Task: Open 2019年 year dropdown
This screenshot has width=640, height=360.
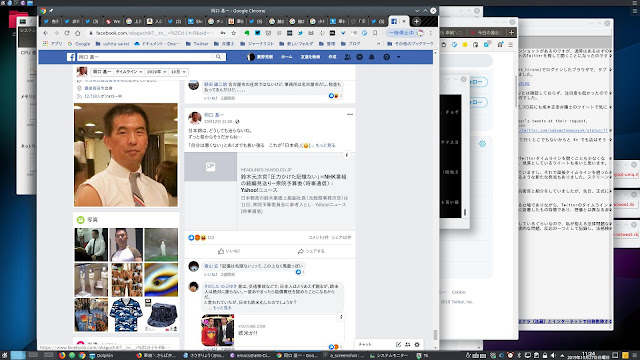Action: [157, 72]
